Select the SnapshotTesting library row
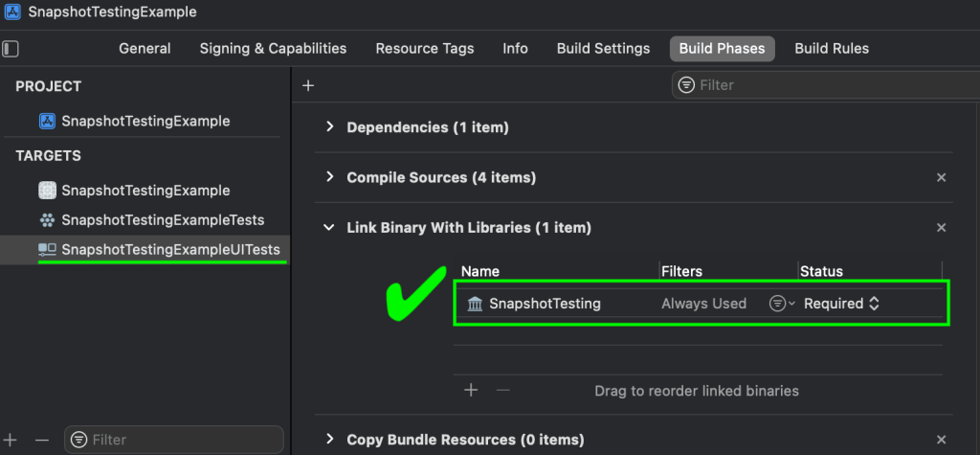Viewport: 980px width, 455px height. (x=698, y=304)
